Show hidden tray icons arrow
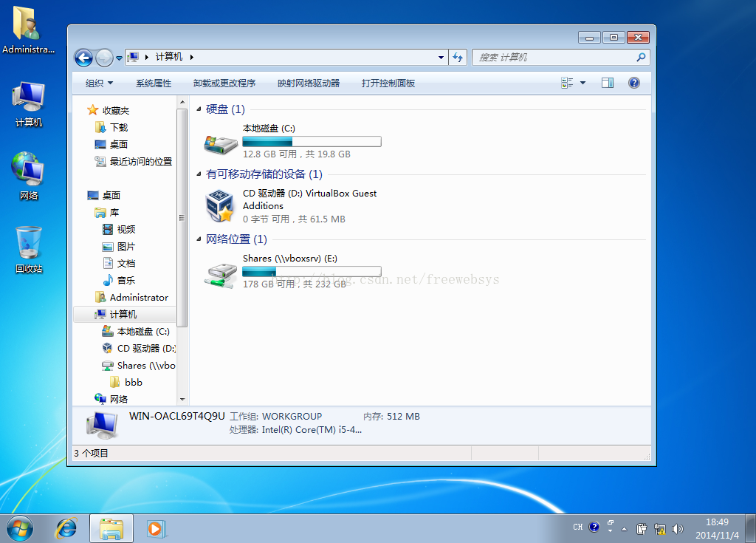Viewport: 756px width, 543px height. tap(624, 529)
